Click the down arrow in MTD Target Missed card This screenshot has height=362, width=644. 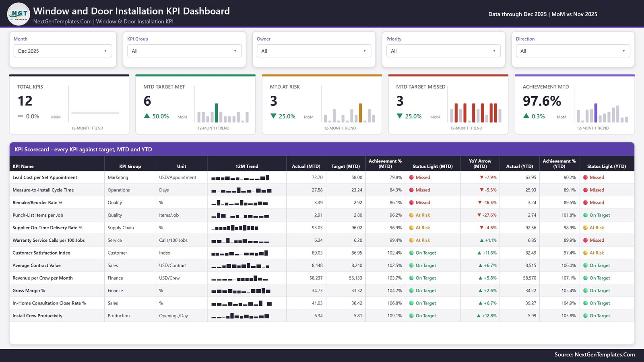[400, 116]
